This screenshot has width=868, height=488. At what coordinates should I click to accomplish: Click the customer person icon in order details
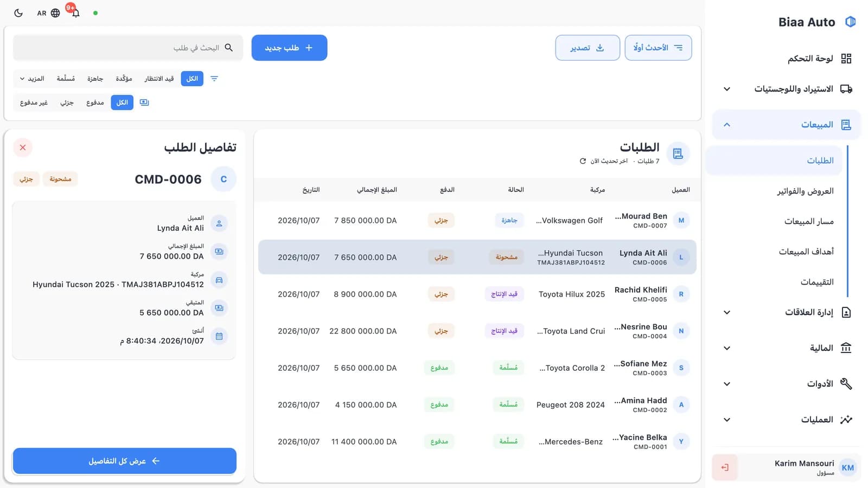click(x=219, y=223)
